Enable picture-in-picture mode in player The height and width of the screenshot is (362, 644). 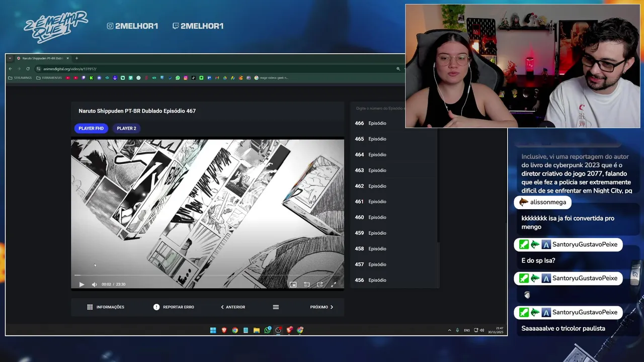(x=293, y=285)
